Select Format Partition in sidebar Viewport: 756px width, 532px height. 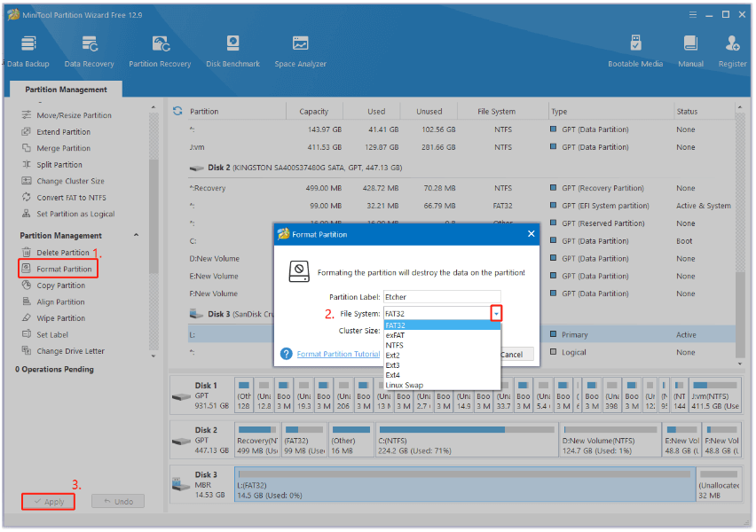[x=58, y=269]
